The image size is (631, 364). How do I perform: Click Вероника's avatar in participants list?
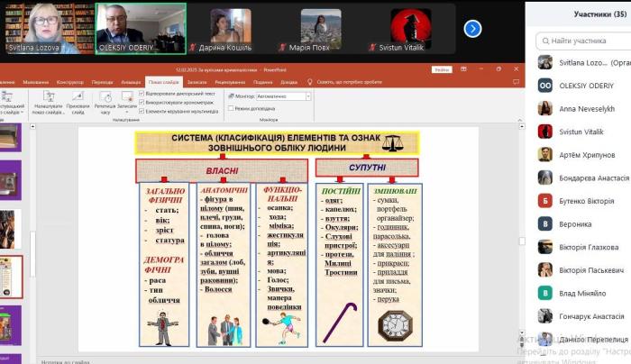545,223
